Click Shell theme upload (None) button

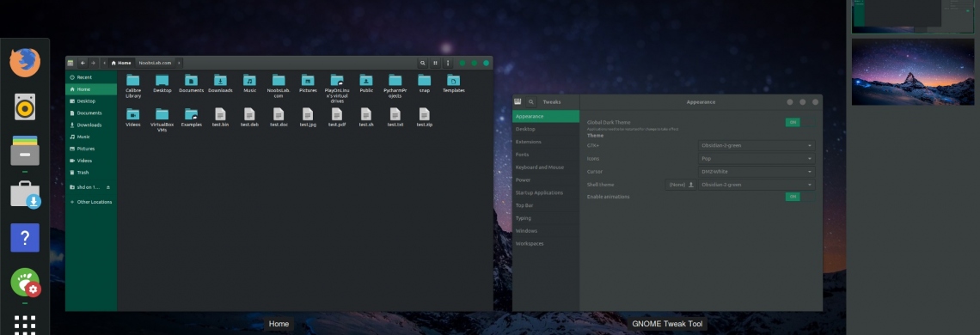click(x=681, y=185)
